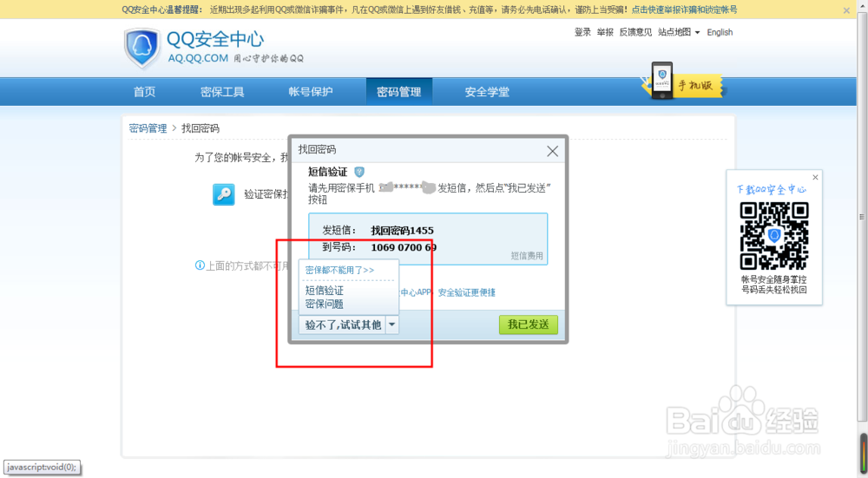The width and height of the screenshot is (868, 478).
Task: Select 短信验证 option in the popup menu
Action: (x=325, y=290)
